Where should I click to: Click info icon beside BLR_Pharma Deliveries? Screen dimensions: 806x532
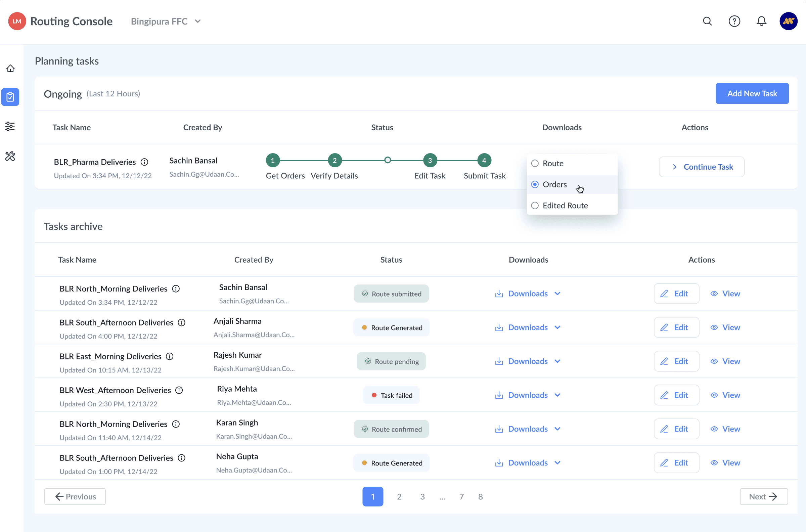(x=144, y=162)
